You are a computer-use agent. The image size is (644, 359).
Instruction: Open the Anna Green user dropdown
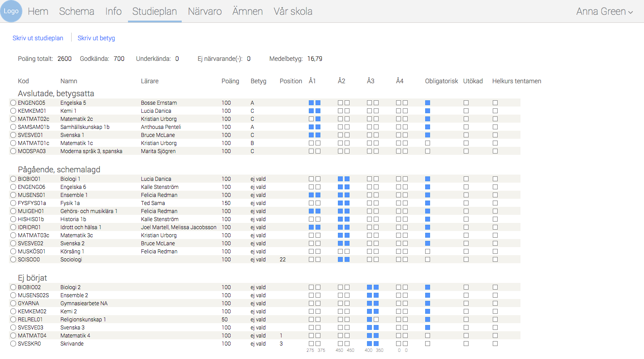(x=604, y=12)
